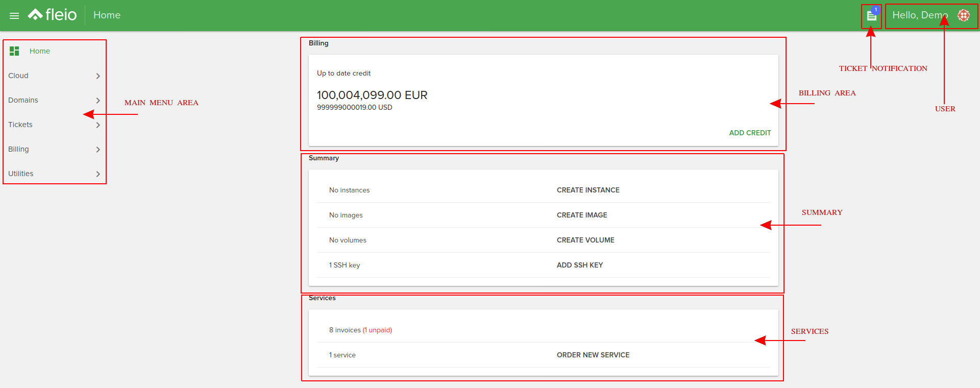Viewport: 980px width, 388px height.
Task: Expand the Utilities menu chevron
Action: (98, 174)
